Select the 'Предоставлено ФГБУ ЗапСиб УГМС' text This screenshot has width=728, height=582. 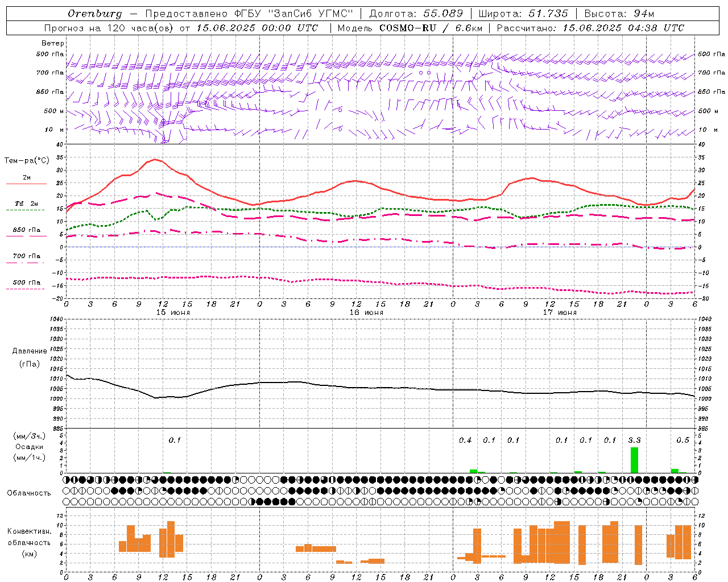[249, 14]
